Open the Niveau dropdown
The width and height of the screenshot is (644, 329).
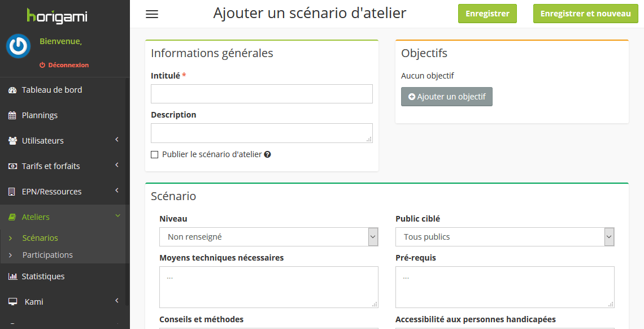(x=268, y=237)
